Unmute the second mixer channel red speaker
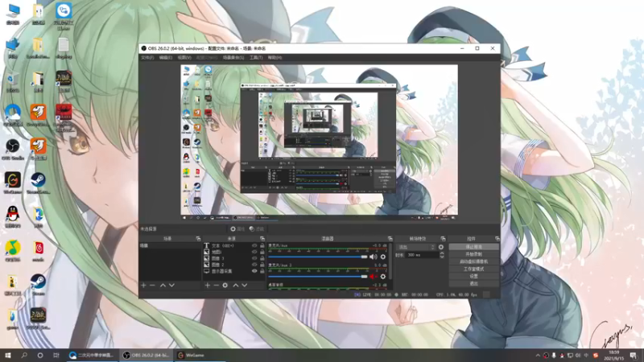Image resolution: width=644 pixels, height=362 pixels. [x=373, y=277]
